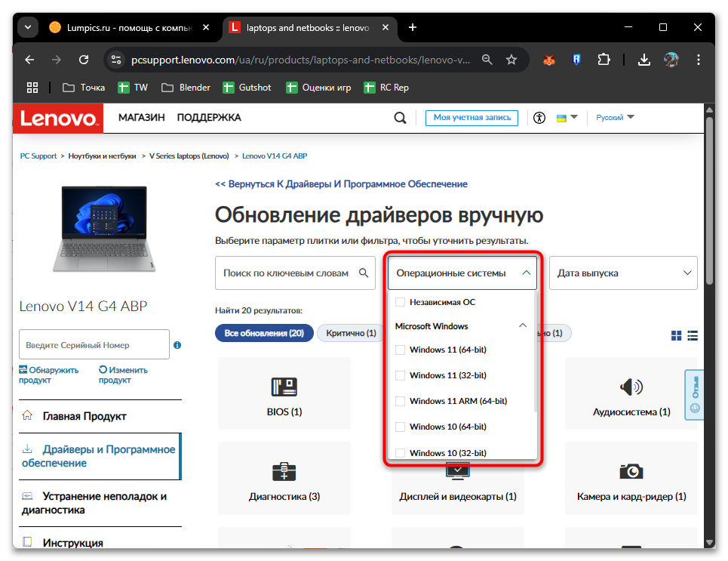Open a new browser tab
728x561 pixels.
[413, 27]
